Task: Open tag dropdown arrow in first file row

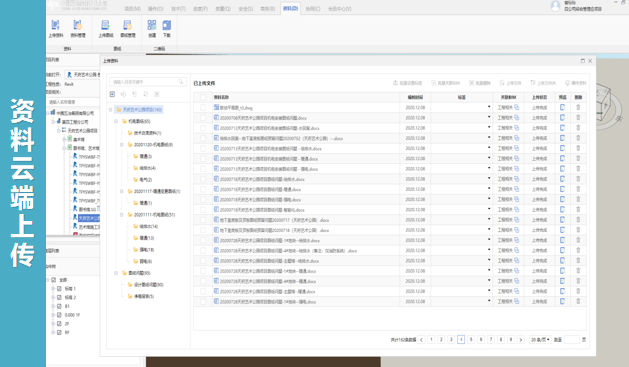Action: tap(489, 107)
